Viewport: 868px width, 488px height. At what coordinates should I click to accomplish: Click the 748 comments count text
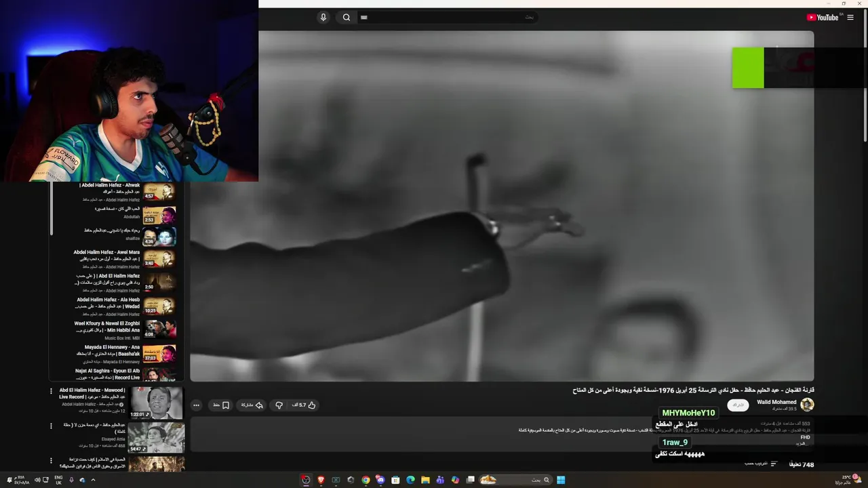coord(802,464)
